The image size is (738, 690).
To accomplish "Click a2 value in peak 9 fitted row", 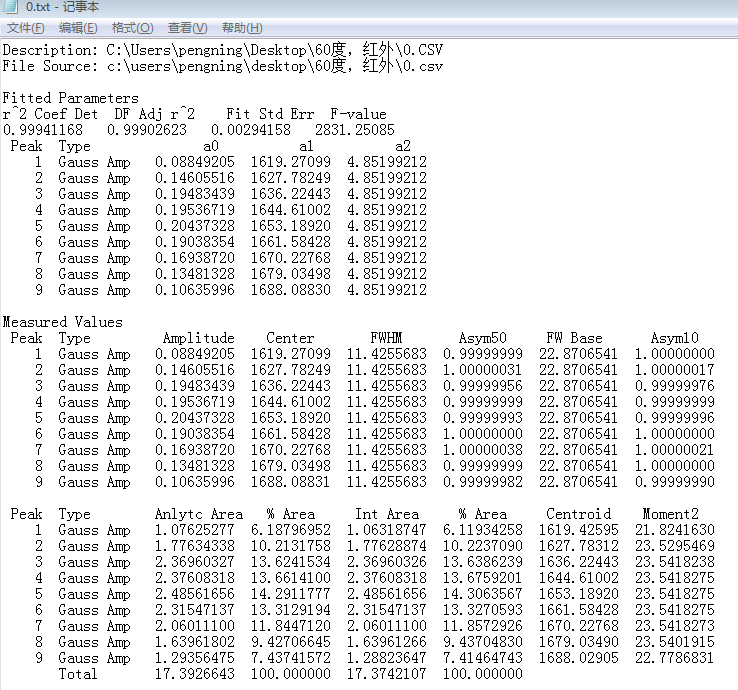I will pos(387,290).
